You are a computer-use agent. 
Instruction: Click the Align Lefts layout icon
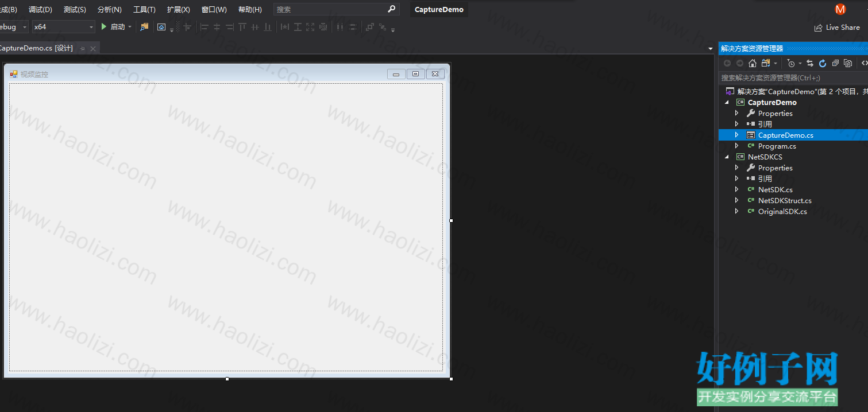click(204, 27)
